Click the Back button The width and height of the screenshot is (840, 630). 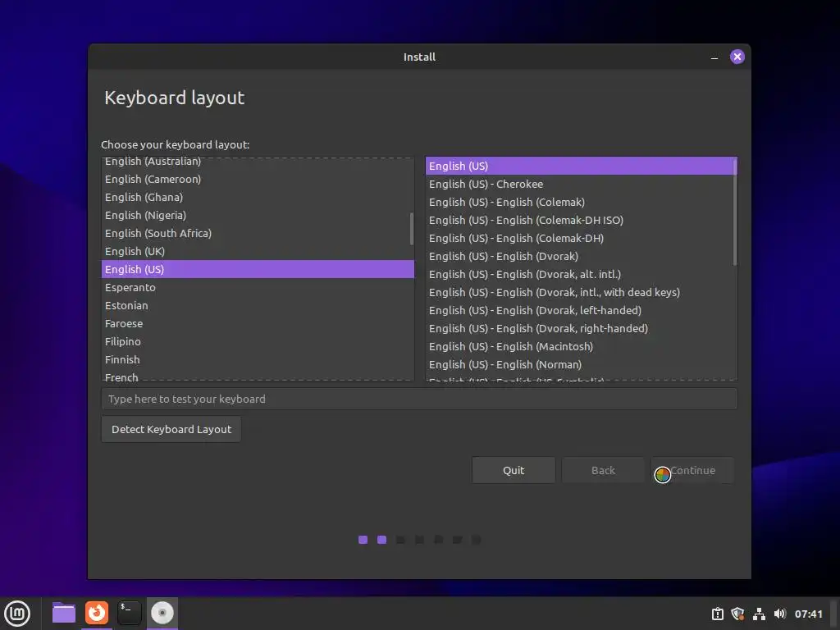tap(603, 470)
